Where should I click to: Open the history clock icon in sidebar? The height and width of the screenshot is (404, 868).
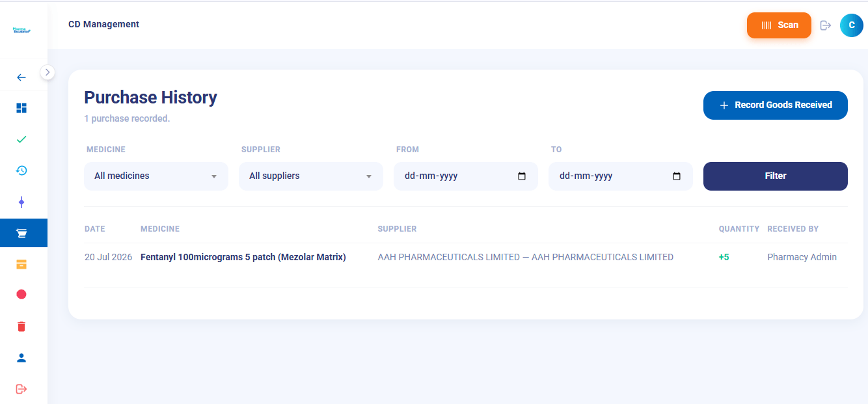21,170
